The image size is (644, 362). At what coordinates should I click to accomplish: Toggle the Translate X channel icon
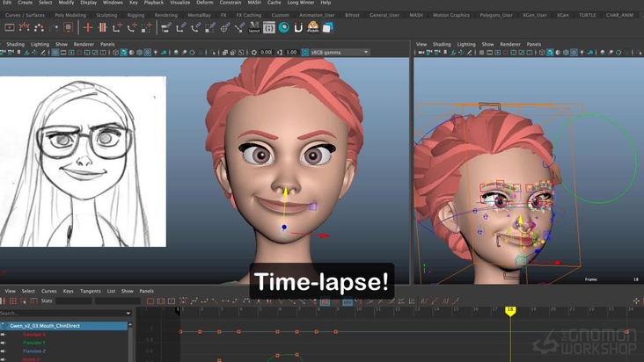tap(4, 335)
